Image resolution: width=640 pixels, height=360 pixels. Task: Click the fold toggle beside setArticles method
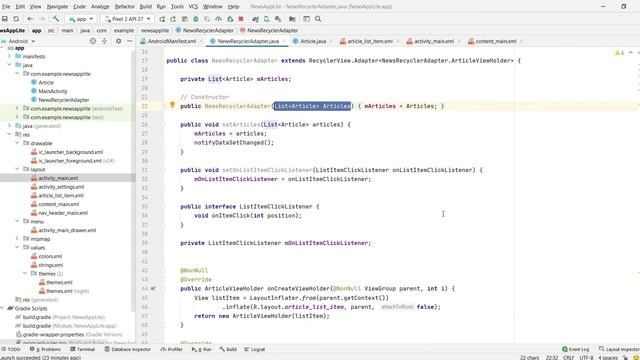pyautogui.click(x=163, y=124)
